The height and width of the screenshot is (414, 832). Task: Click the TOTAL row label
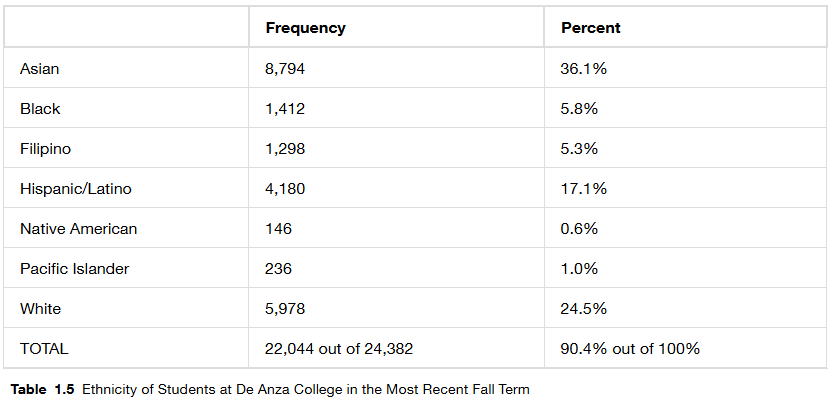[x=44, y=349]
